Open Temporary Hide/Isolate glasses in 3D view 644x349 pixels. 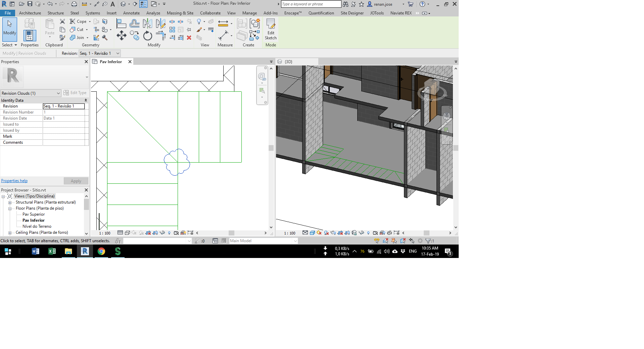tap(362, 232)
